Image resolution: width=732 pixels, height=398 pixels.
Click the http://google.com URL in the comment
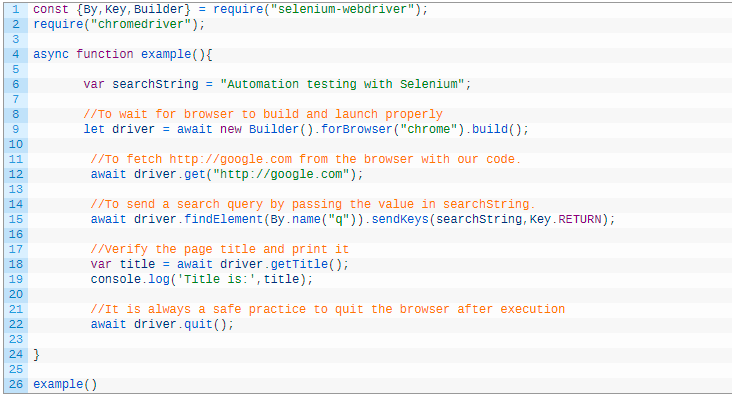coord(231,159)
